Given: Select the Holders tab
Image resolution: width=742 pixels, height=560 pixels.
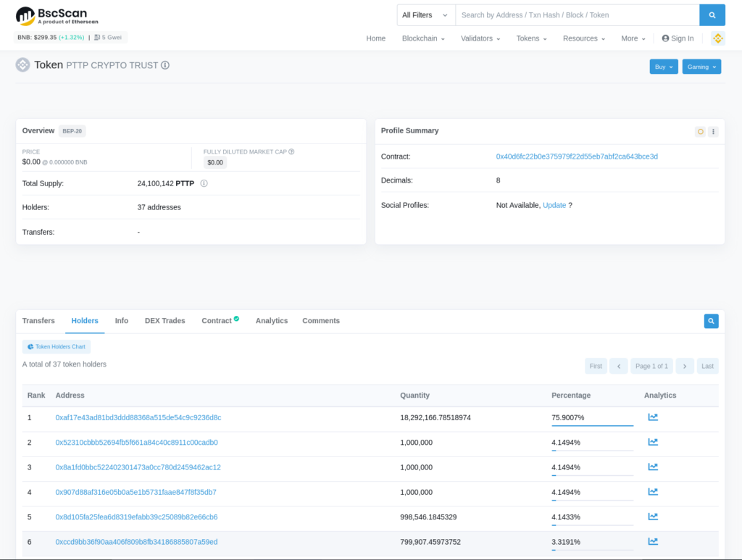Looking at the screenshot, I should click(85, 321).
